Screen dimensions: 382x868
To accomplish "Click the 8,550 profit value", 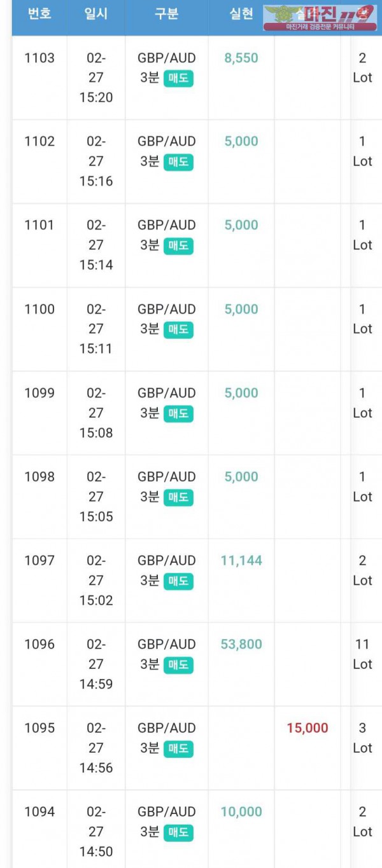I will point(241,58).
